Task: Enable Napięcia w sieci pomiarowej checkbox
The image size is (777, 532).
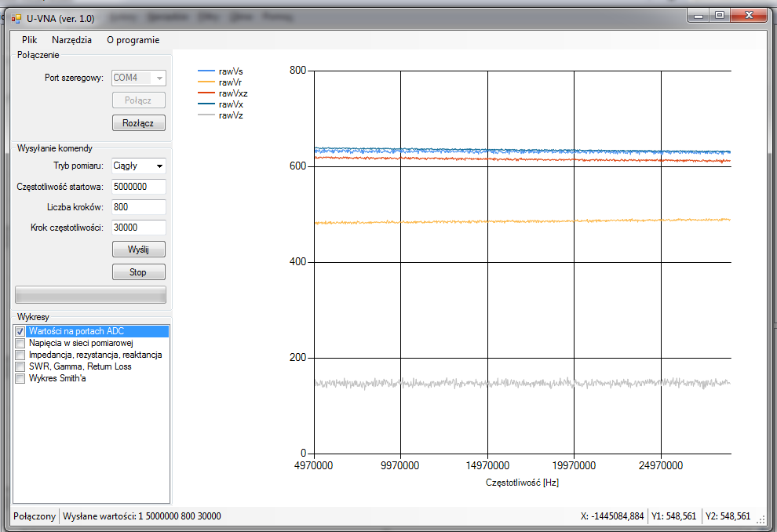Action: pyautogui.click(x=20, y=343)
